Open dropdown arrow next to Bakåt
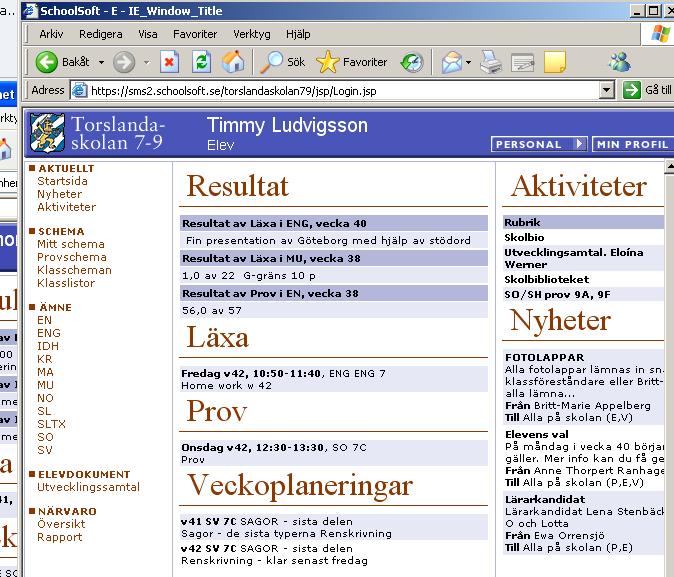Image resolution: width=674 pixels, height=577 pixels. point(101,62)
